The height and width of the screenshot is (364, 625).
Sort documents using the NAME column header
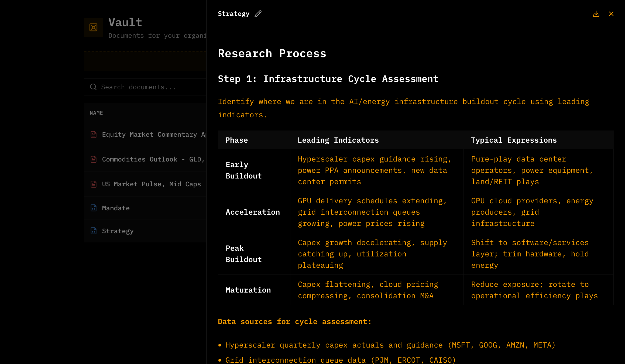[96, 113]
